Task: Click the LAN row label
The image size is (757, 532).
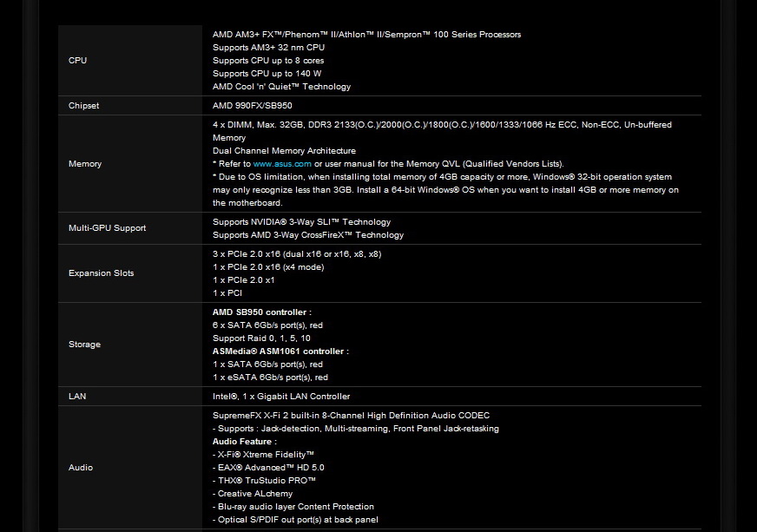Action: pos(76,397)
